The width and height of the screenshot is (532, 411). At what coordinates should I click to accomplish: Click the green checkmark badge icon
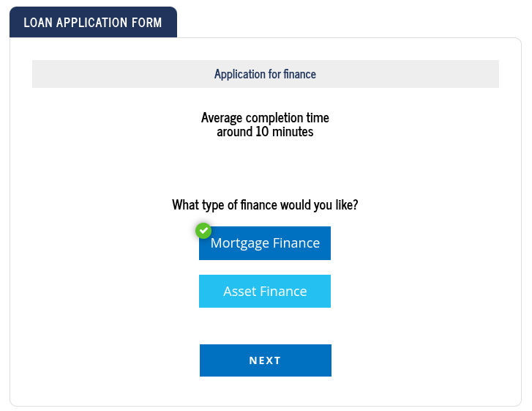[203, 231]
